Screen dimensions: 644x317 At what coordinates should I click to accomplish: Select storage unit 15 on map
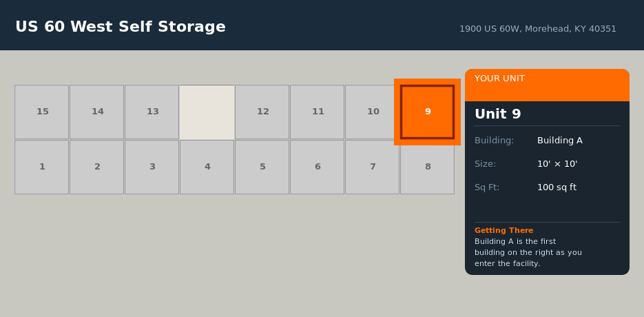point(42,112)
